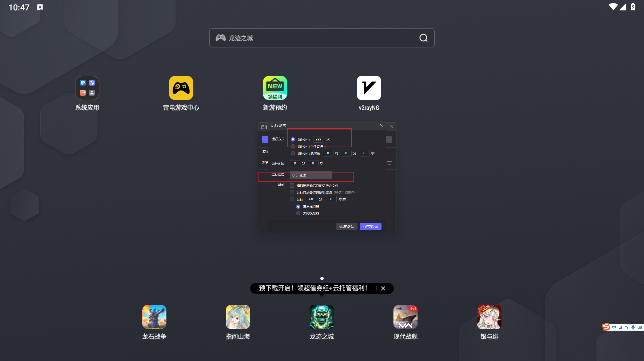Select the 重启模拟器 radio button
The width and height of the screenshot is (644, 361).
coord(298,207)
